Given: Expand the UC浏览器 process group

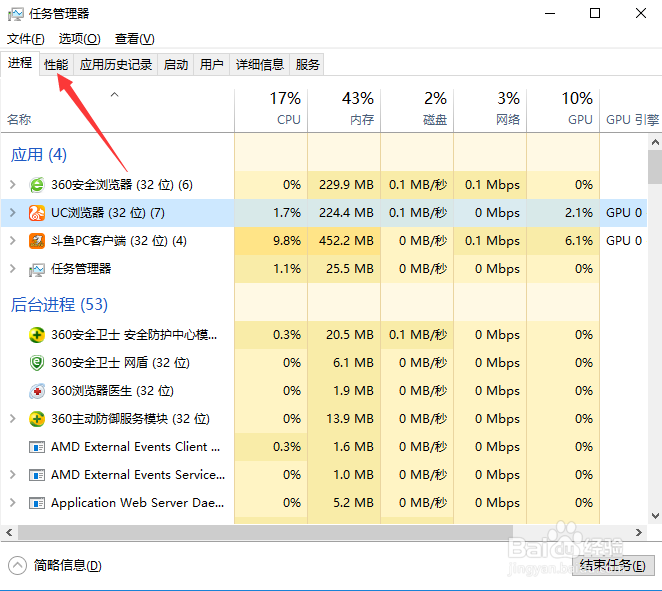Looking at the screenshot, I should [13, 213].
